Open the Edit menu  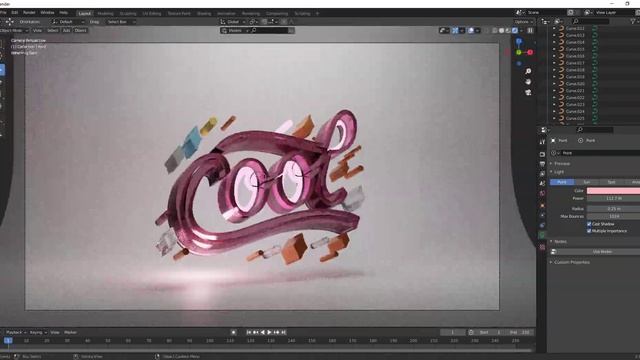tap(15, 13)
